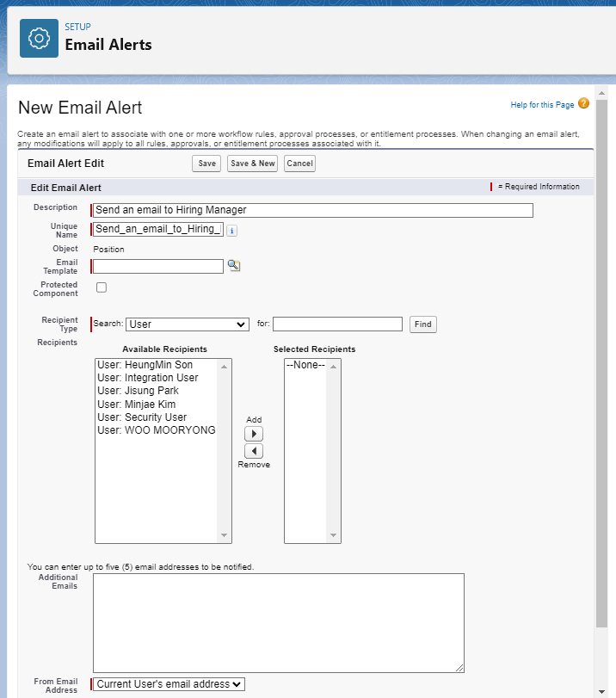Open the Help for this Page link
Viewport: 616px width, 698px height.
click(542, 105)
